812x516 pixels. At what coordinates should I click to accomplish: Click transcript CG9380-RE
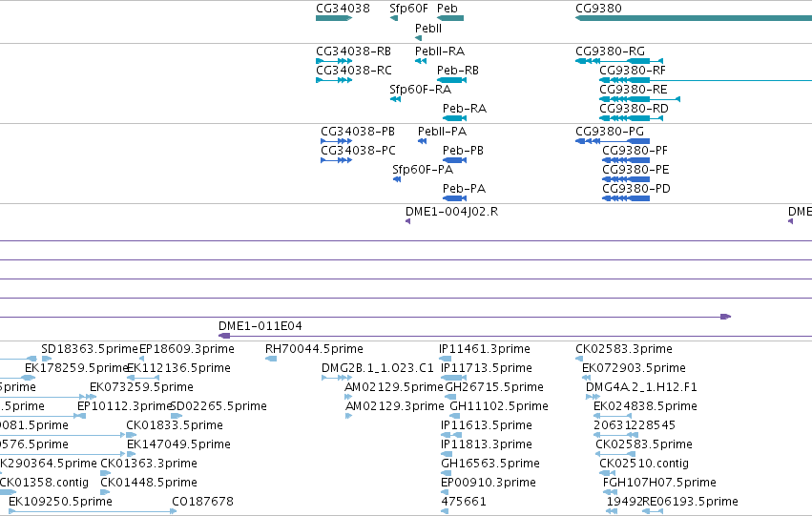tap(634, 90)
